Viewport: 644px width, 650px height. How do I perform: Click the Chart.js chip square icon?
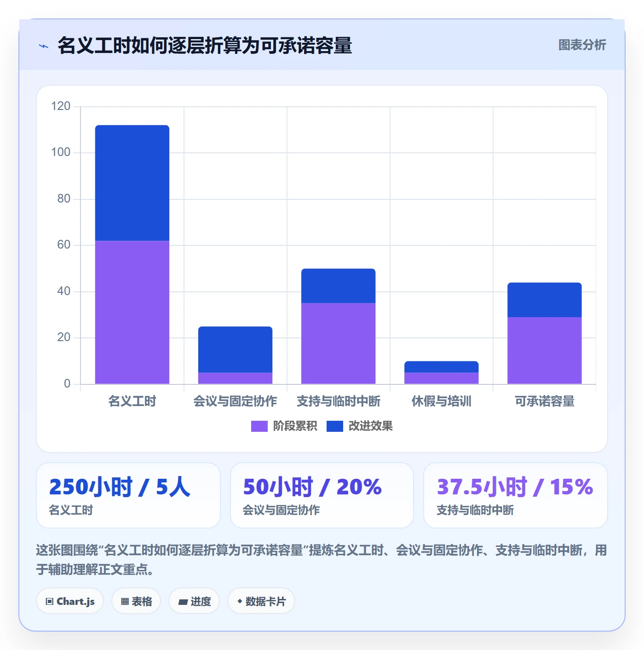point(50,602)
